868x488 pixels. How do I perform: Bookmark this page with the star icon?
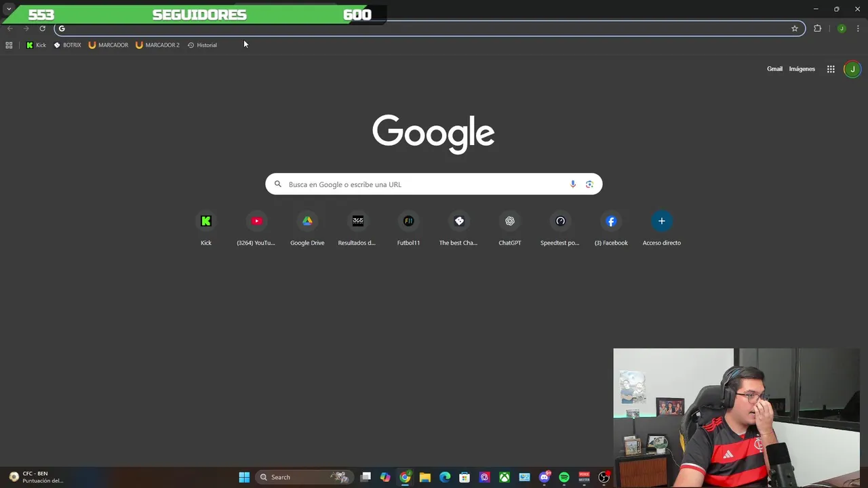(795, 28)
